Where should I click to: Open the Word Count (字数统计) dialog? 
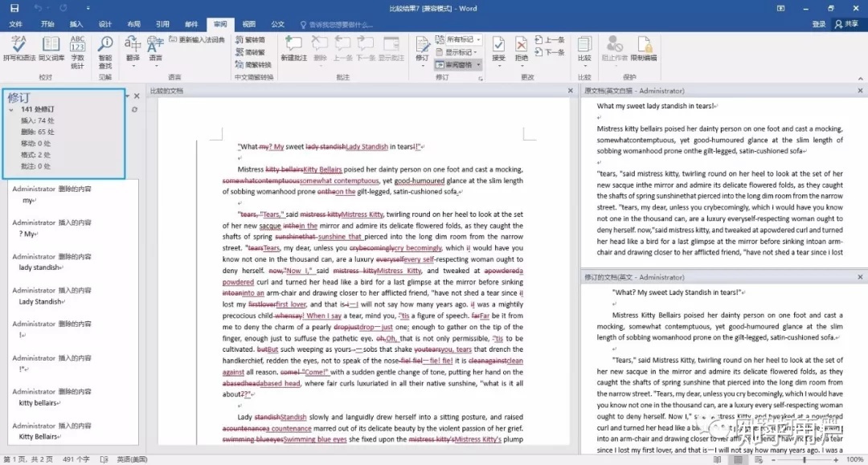(77, 52)
